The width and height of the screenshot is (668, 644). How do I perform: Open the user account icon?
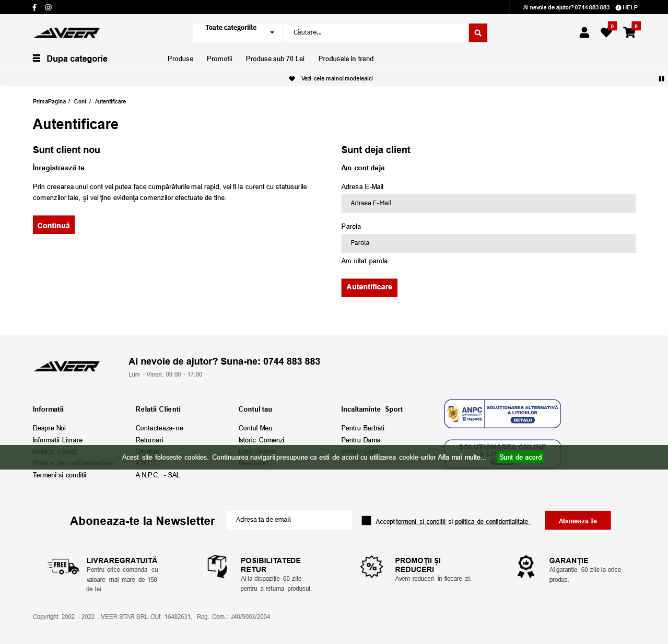tap(584, 33)
